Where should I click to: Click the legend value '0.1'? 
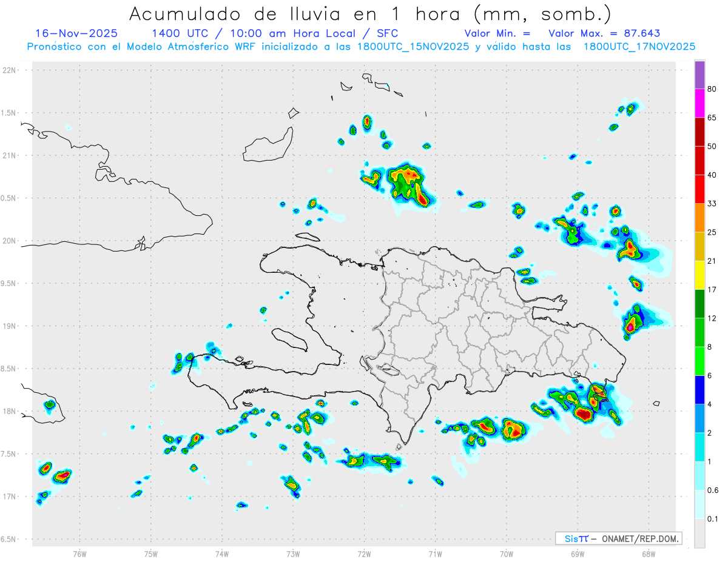click(x=713, y=519)
